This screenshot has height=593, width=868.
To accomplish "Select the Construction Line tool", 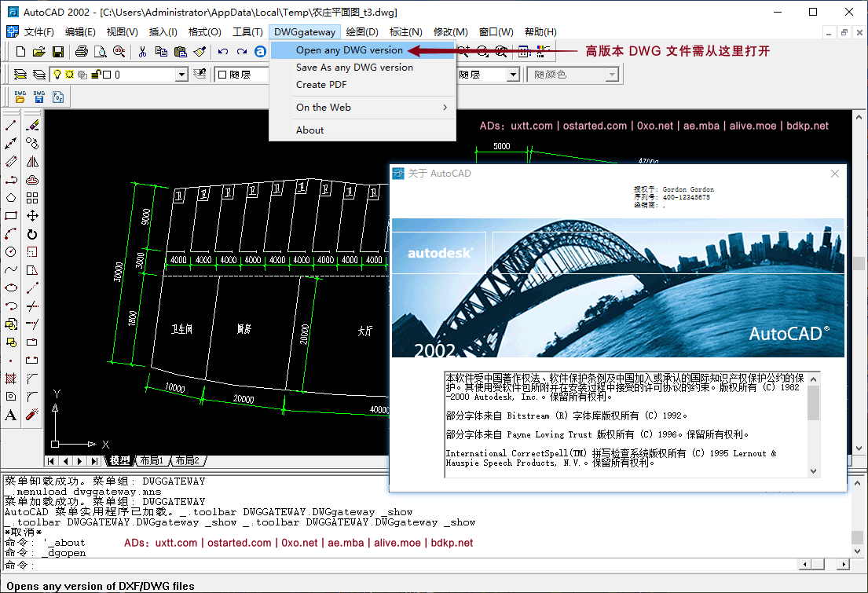I will [x=10, y=144].
